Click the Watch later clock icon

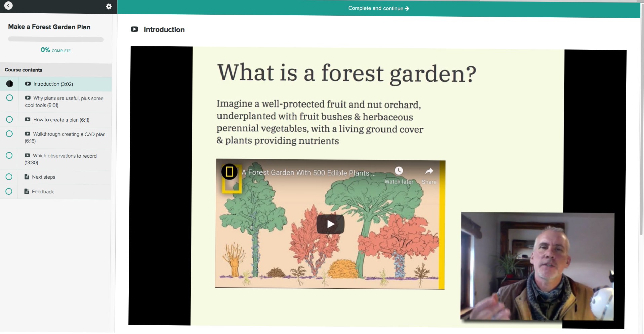(x=399, y=171)
